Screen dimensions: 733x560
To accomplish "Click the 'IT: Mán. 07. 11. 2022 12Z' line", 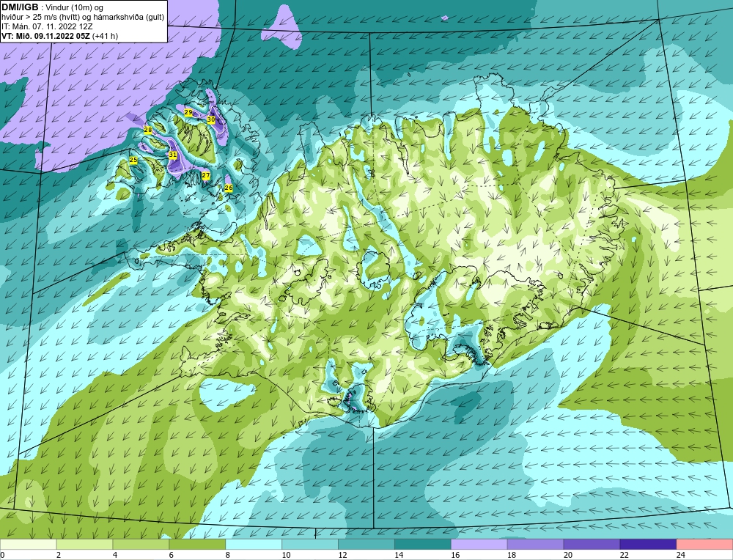I will (x=47, y=26).
